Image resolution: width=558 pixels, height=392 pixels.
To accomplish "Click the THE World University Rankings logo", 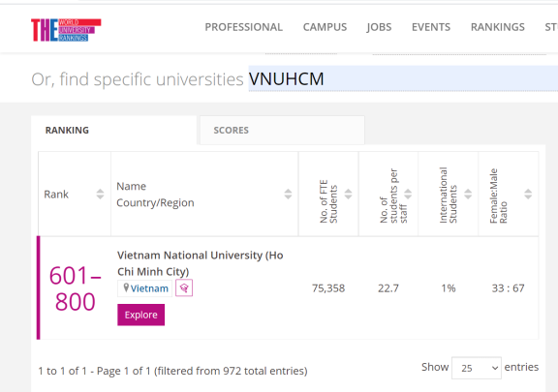I will click(x=66, y=30).
